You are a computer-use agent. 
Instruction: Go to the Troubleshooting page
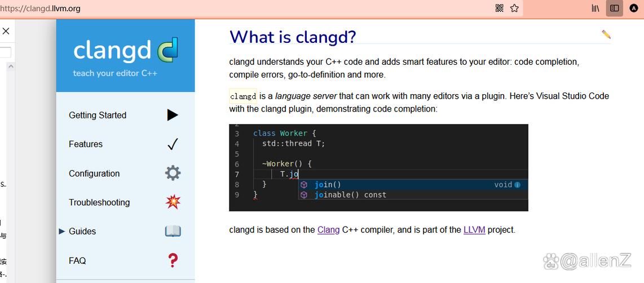pyautogui.click(x=99, y=202)
